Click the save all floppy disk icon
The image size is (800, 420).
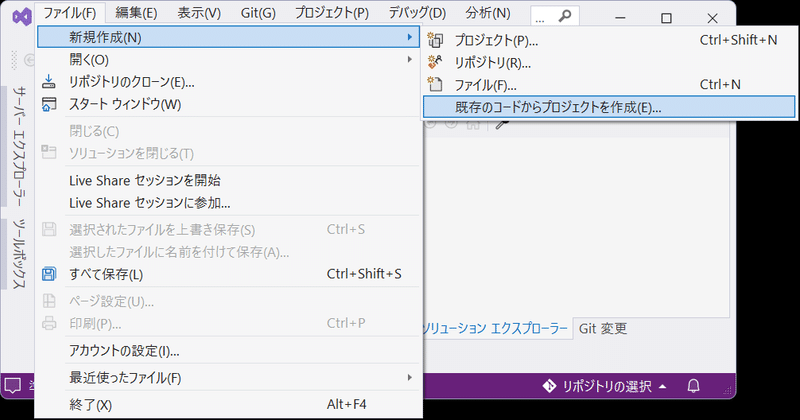coord(48,274)
